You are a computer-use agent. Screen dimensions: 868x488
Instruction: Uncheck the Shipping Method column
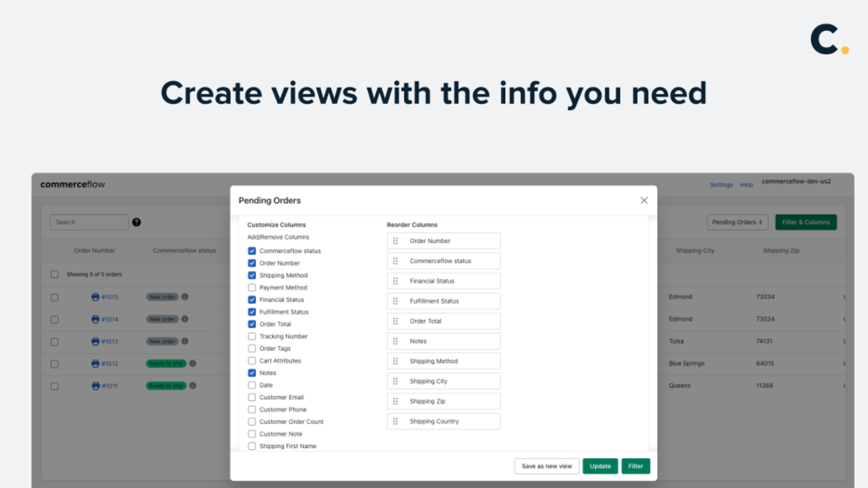252,275
